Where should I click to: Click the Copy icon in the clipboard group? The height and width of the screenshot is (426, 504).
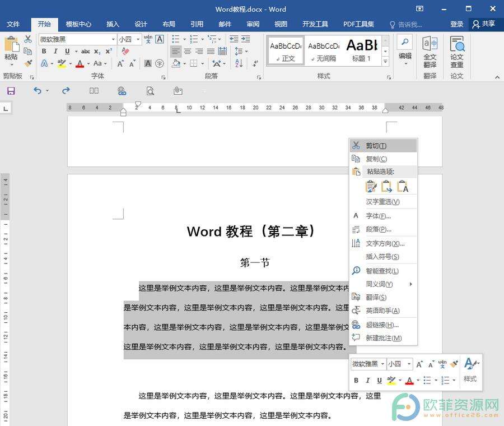(28, 51)
